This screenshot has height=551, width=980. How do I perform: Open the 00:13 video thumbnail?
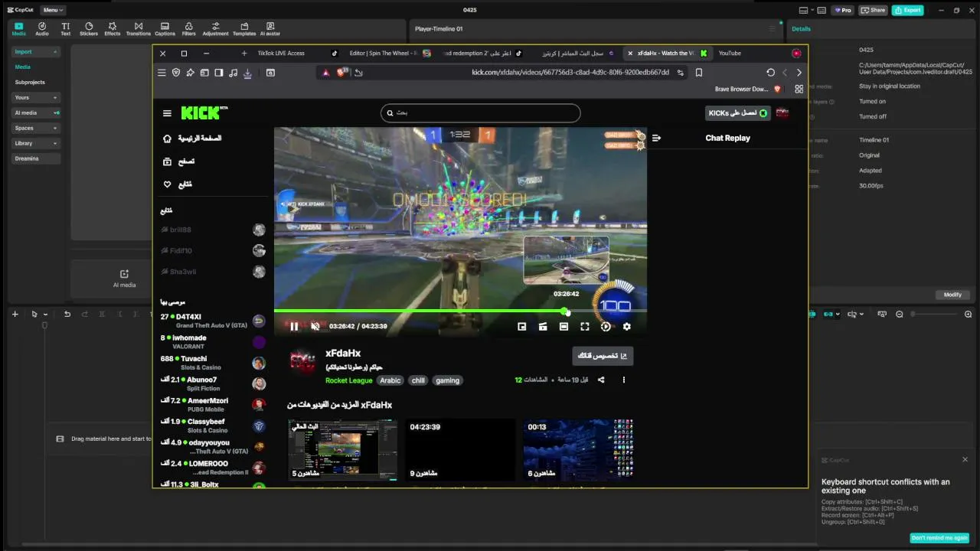pos(578,450)
